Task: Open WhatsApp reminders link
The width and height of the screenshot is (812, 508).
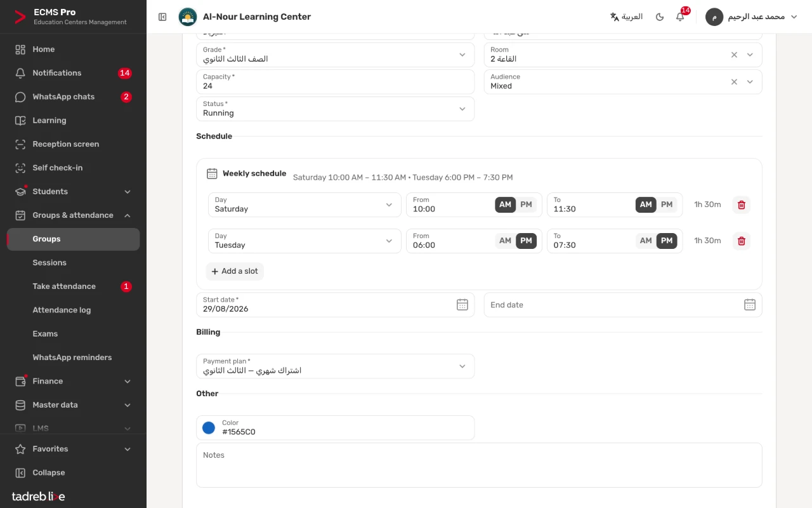Action: (x=73, y=358)
